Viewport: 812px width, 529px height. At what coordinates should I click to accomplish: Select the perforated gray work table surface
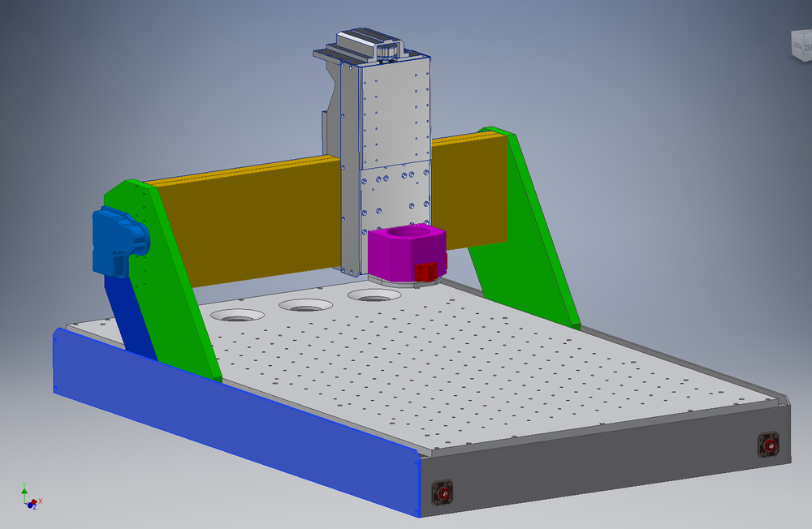coord(487,365)
